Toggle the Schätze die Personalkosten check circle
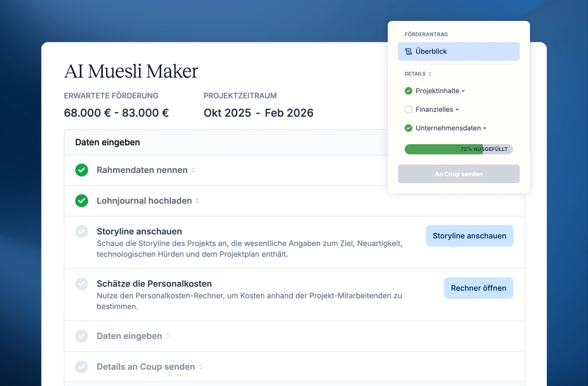Screen dimensions: 588x386 coord(81,284)
